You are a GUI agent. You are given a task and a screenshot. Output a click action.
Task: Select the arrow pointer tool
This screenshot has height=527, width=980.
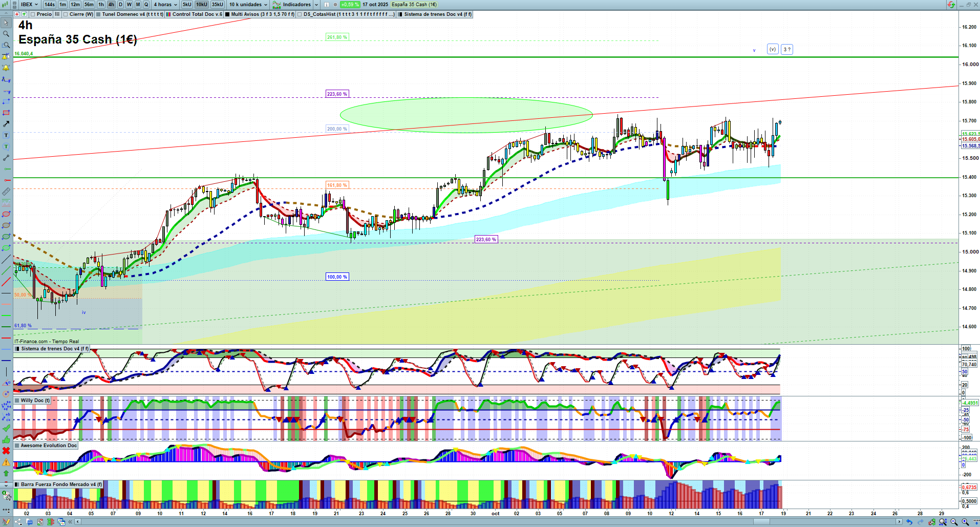[6, 23]
